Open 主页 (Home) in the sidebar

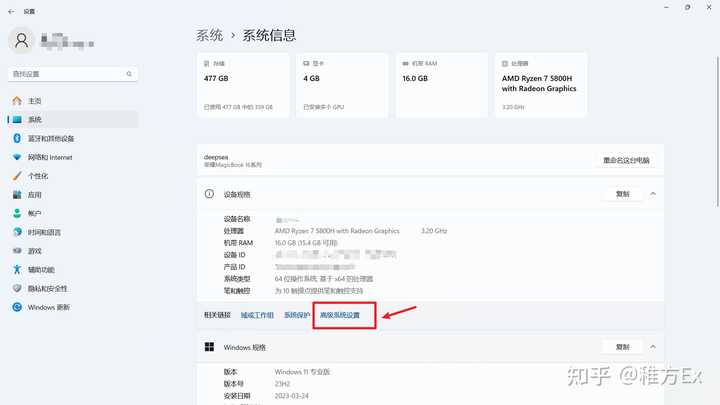[x=73, y=101]
